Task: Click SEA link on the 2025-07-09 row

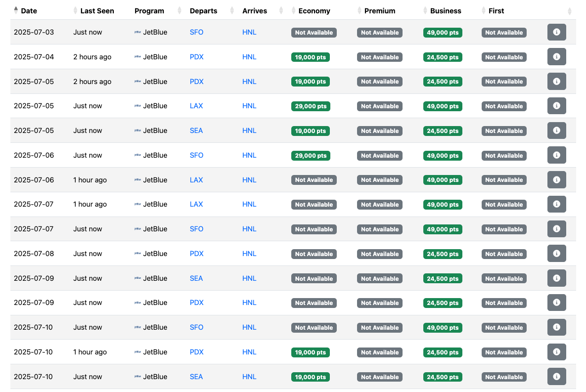Action: [196, 278]
